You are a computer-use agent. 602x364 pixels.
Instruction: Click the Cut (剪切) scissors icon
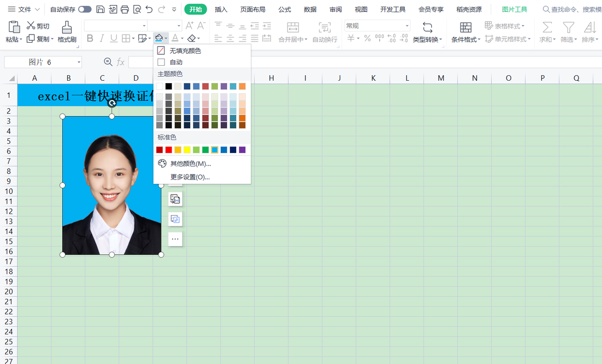pyautogui.click(x=31, y=26)
